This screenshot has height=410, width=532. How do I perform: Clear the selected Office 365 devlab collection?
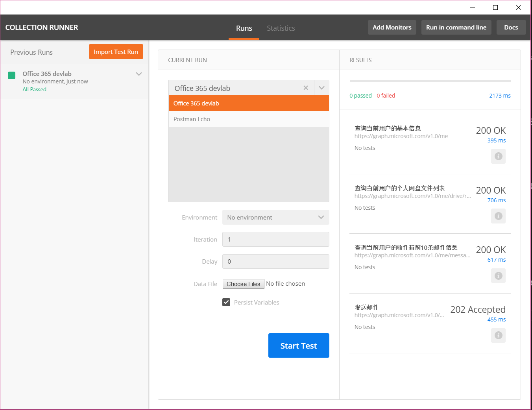(306, 88)
